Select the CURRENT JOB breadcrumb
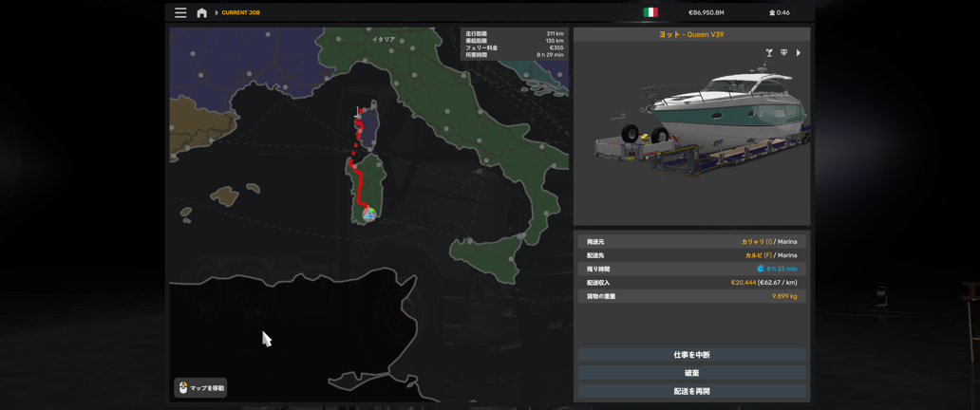 tap(240, 13)
